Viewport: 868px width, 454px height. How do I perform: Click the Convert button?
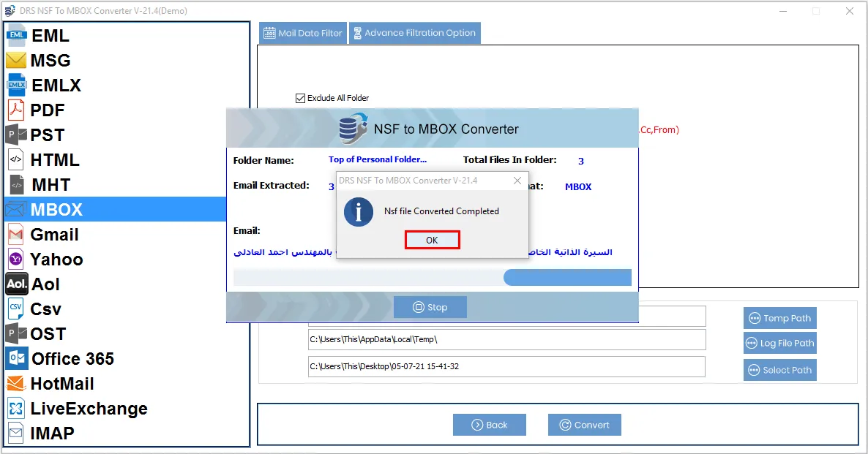(x=585, y=425)
